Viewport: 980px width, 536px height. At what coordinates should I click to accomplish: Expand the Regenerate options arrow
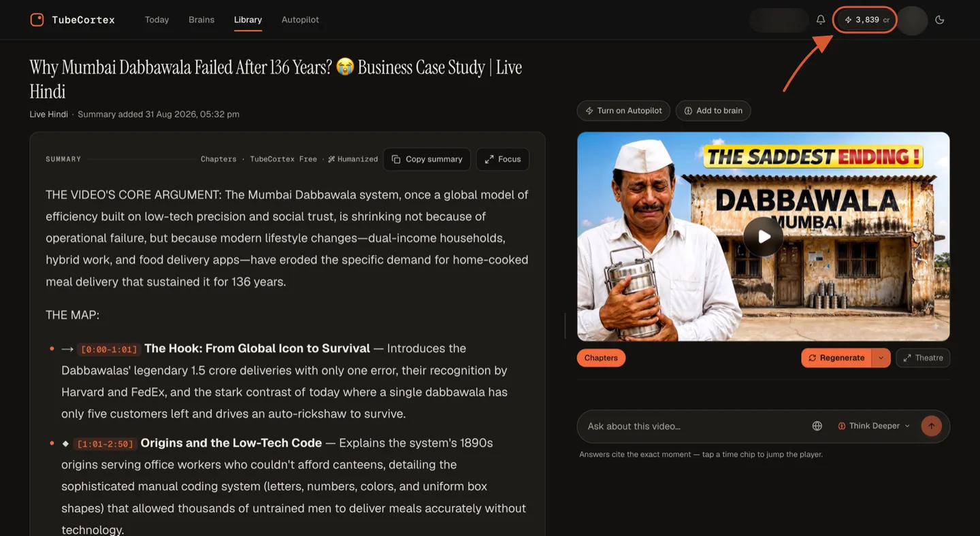coord(881,358)
